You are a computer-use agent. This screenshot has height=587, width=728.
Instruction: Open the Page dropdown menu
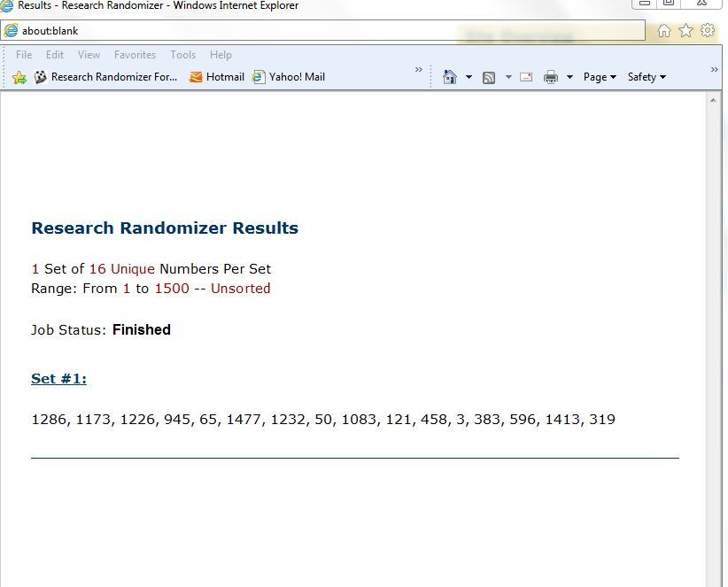[600, 77]
